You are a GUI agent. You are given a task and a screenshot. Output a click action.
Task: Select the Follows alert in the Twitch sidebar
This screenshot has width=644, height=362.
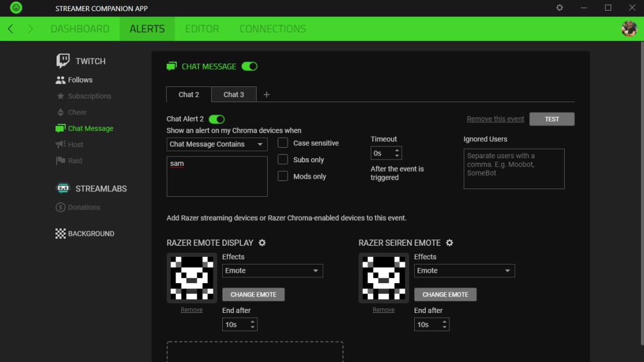tap(76, 79)
